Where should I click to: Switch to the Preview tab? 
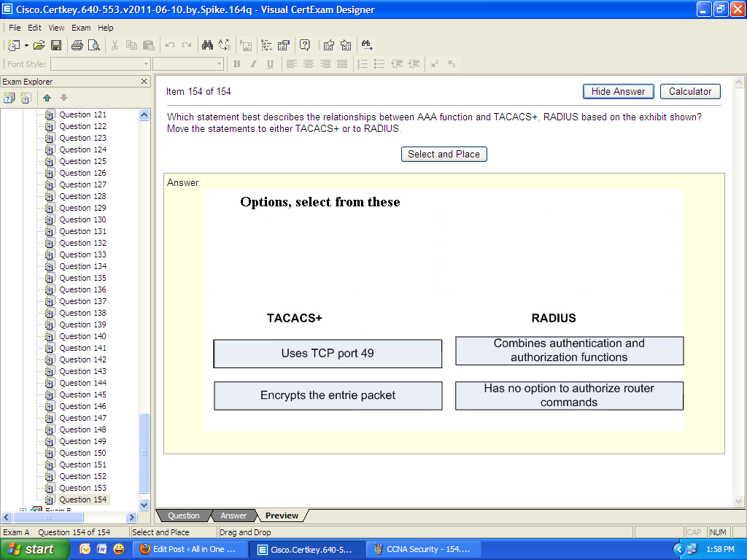(x=282, y=516)
